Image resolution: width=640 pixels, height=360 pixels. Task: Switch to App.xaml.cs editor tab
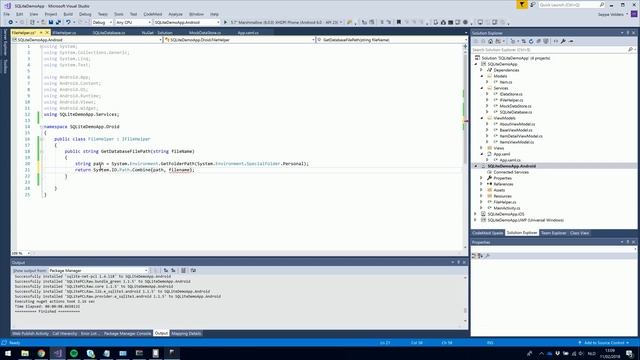[x=248, y=33]
